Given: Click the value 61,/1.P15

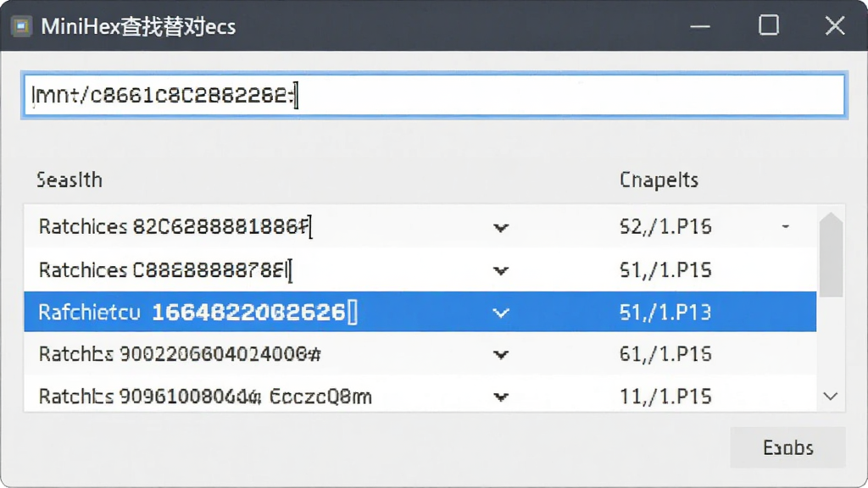Looking at the screenshot, I should tap(665, 354).
